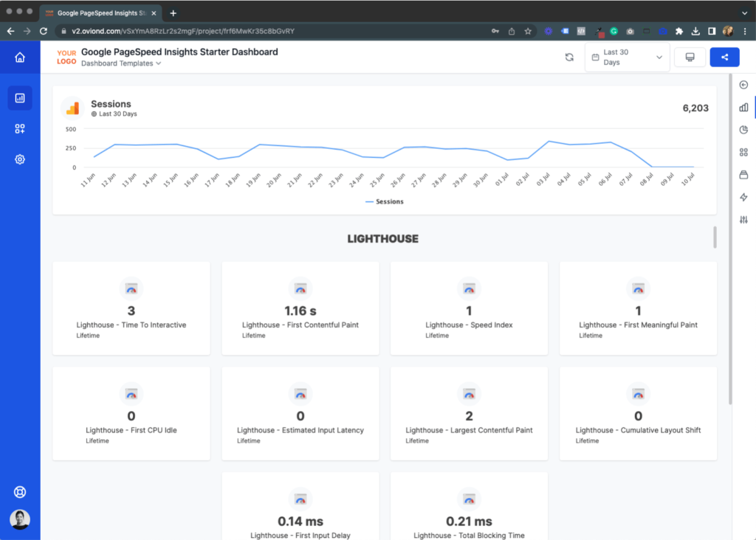
Task: Select the bar chart widget icon in right panel
Action: point(743,108)
